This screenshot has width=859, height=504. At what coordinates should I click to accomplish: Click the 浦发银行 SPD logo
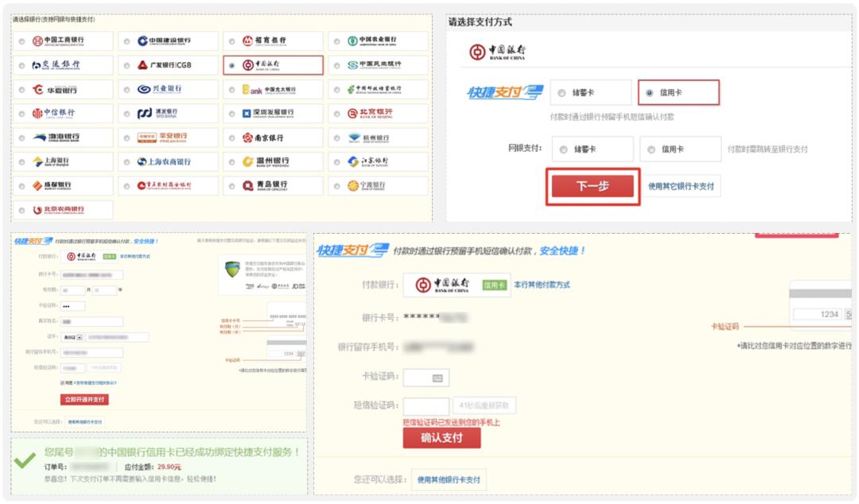click(x=157, y=114)
